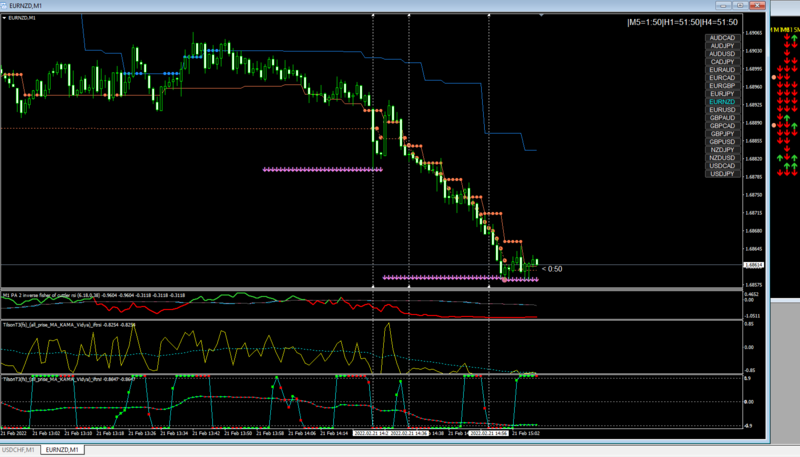Viewport: 800px width, 457px height.
Task: Activate the EURNZD,M1 chart tab
Action: pos(62,450)
